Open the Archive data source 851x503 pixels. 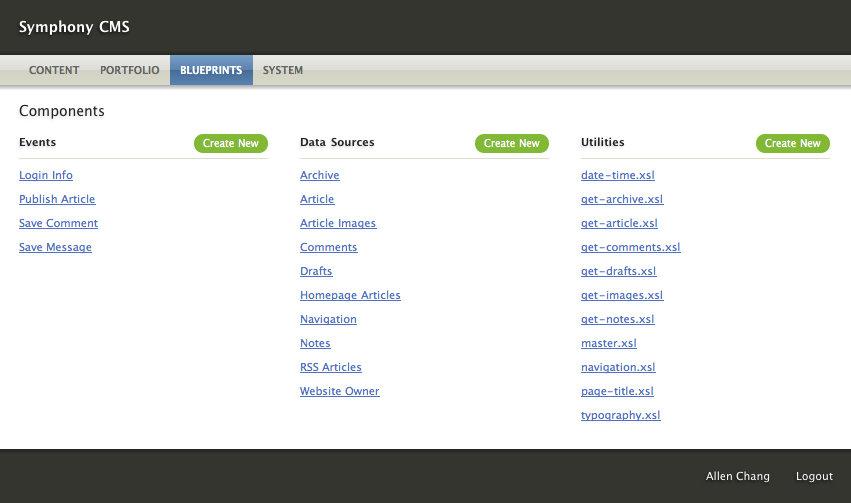click(x=320, y=176)
